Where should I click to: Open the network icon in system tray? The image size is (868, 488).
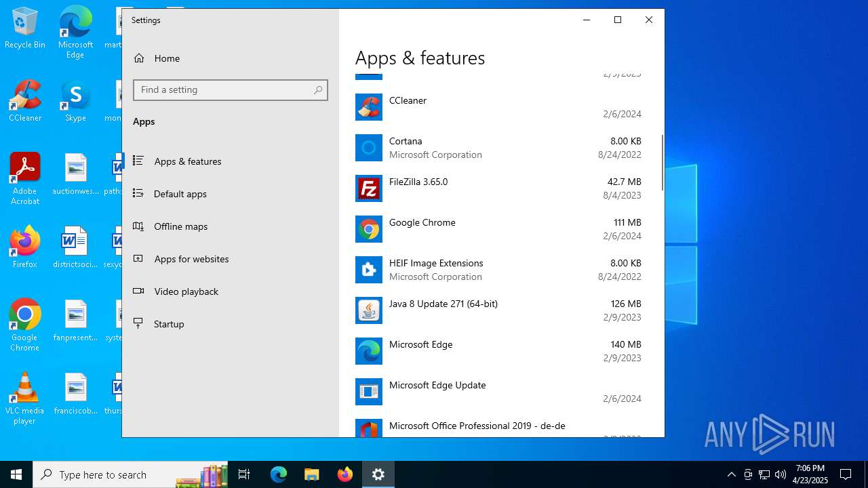click(x=764, y=474)
